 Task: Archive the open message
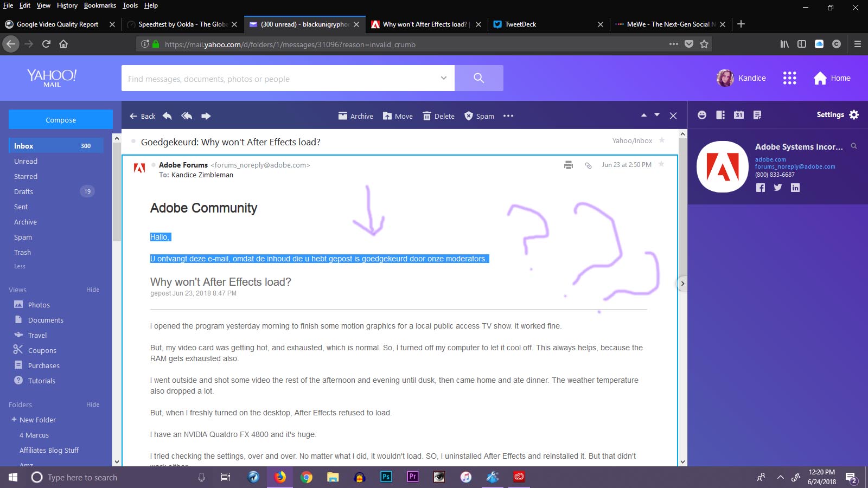click(x=356, y=116)
